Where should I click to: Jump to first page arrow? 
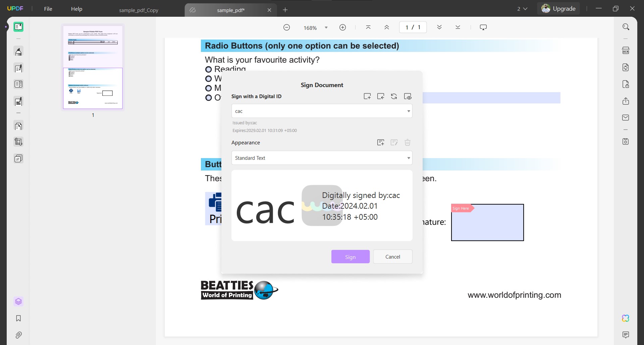coord(368,27)
